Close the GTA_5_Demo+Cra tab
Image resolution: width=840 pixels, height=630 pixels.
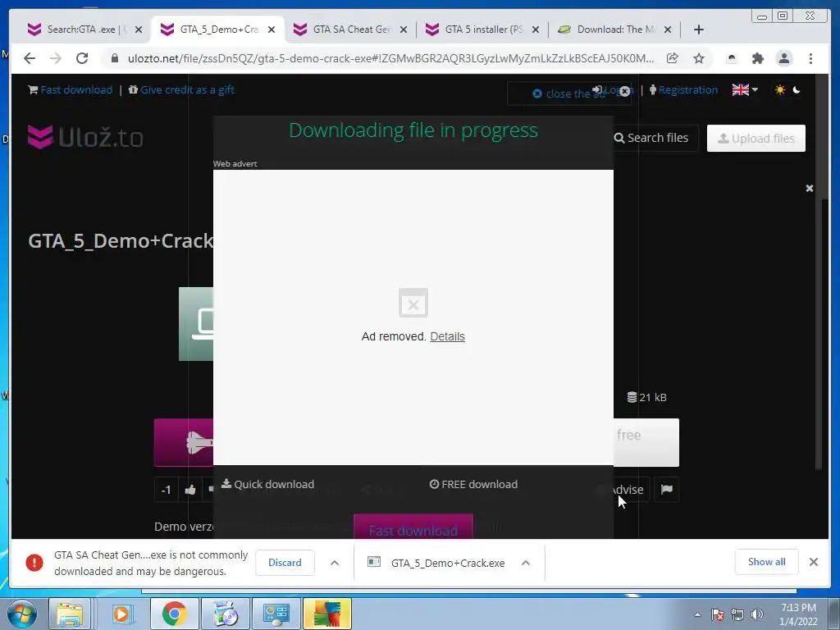click(272, 30)
